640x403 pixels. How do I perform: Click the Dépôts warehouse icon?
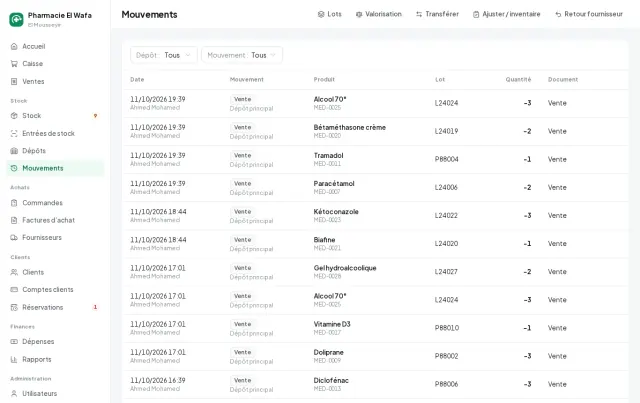(x=14, y=151)
